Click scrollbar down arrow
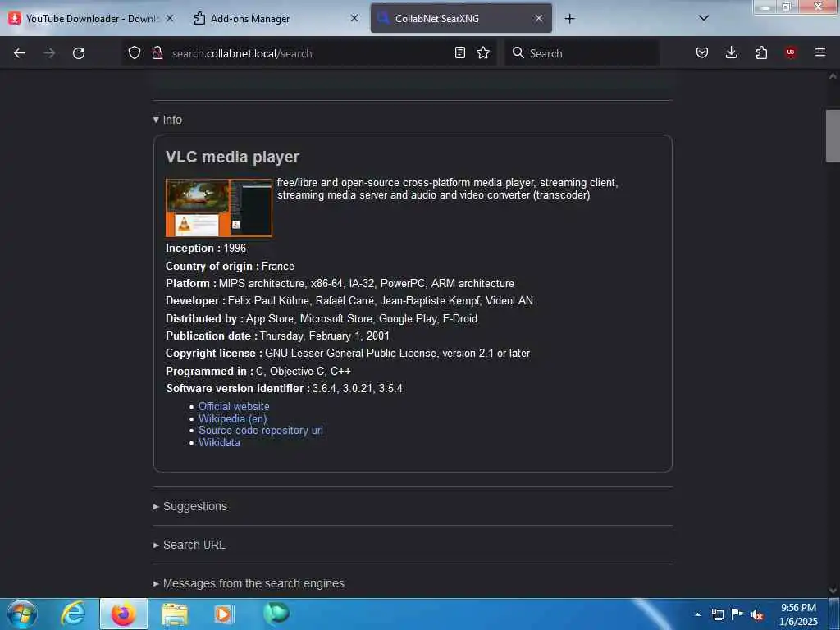840x630 pixels. tap(833, 591)
